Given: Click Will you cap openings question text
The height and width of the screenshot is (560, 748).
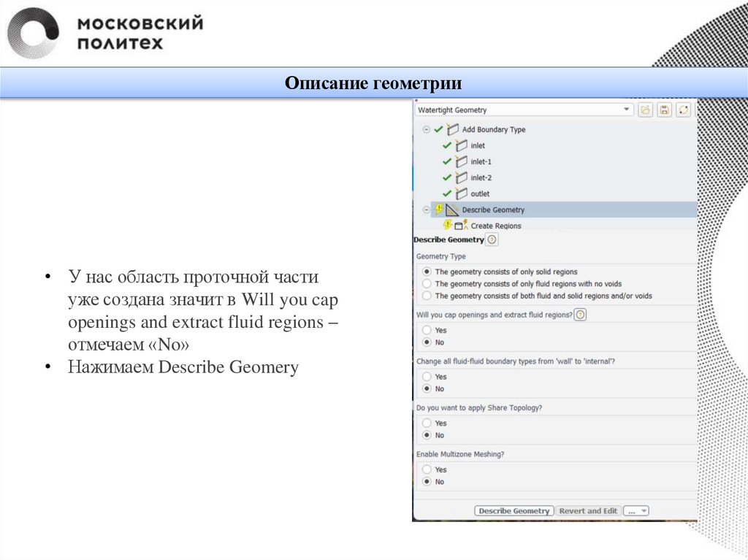Looking at the screenshot, I should pos(495,315).
